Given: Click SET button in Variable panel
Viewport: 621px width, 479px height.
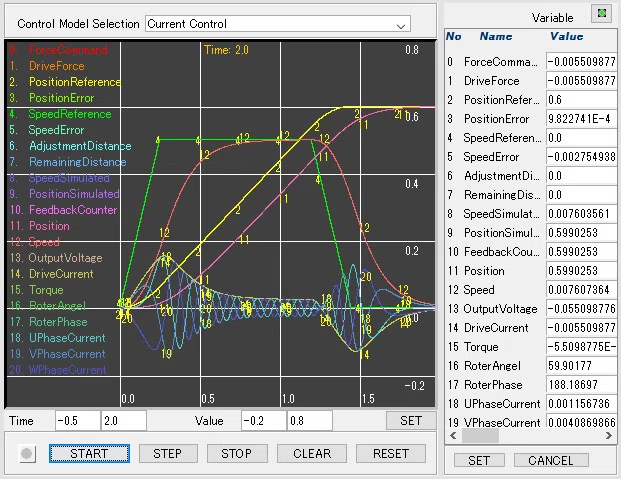Looking at the screenshot, I should [479, 460].
